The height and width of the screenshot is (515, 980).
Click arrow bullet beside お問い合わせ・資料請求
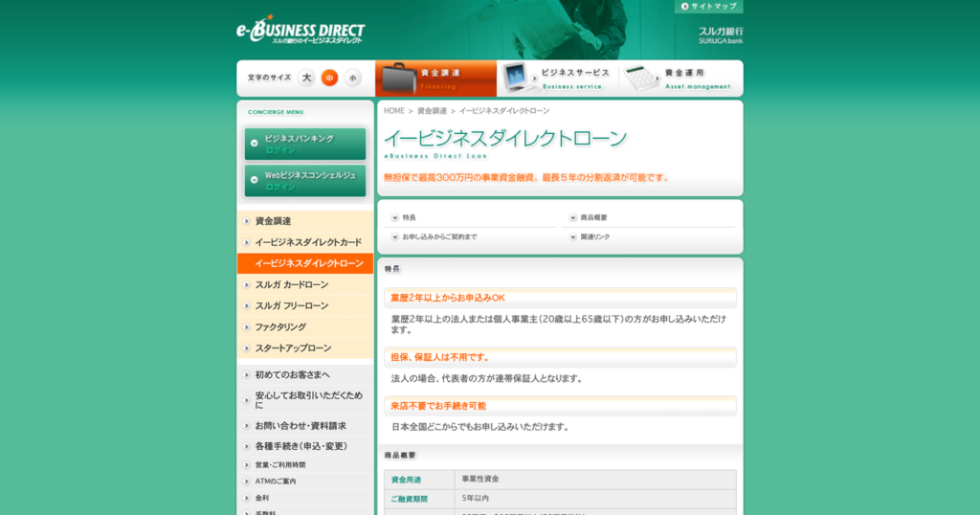tap(246, 426)
